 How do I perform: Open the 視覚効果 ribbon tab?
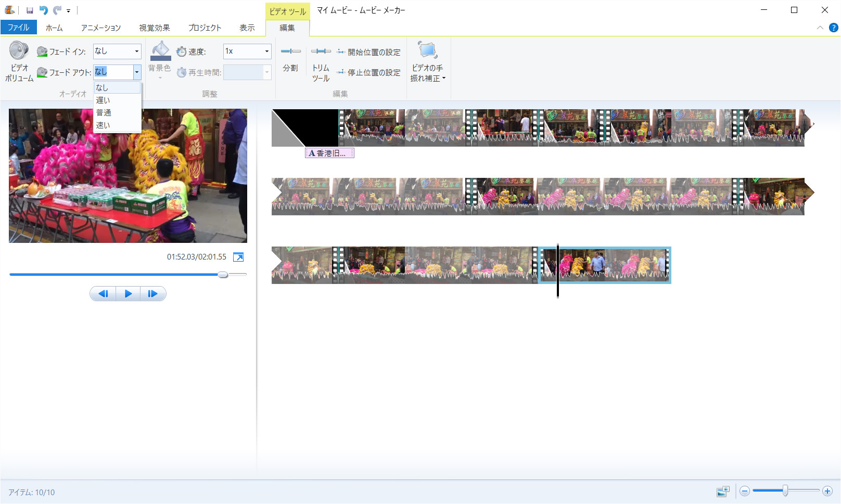155,28
